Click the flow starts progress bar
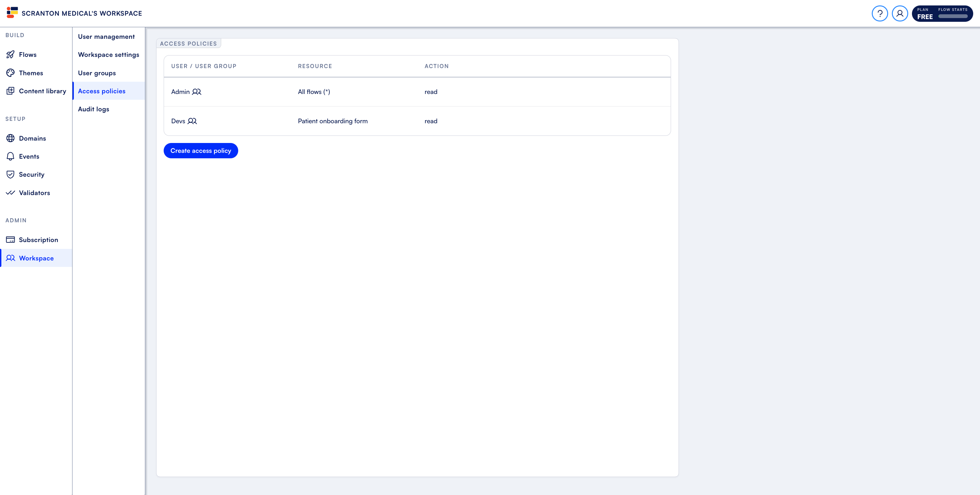The width and height of the screenshot is (980, 495). (953, 16)
